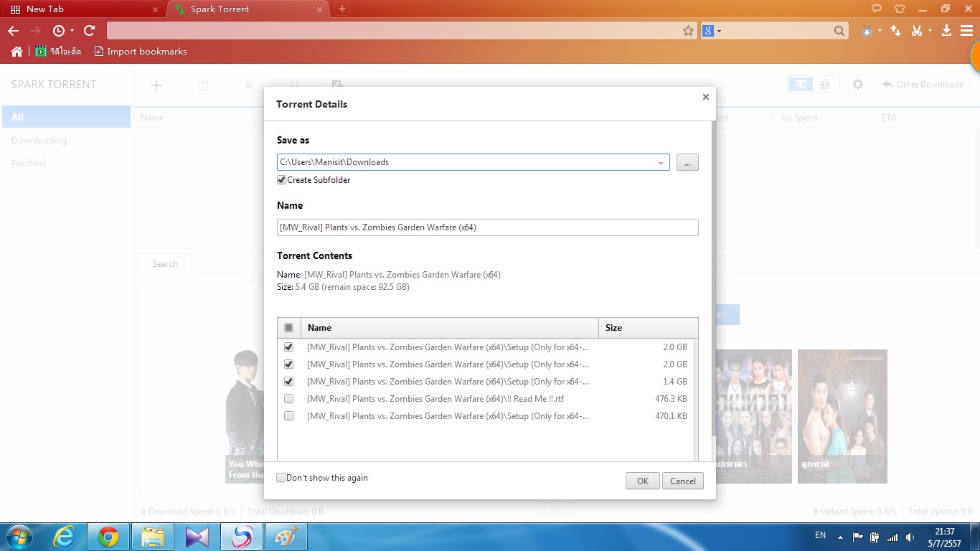Expand the media downloader dropdown arrow
This screenshot has width=980, height=551.
coord(879,31)
